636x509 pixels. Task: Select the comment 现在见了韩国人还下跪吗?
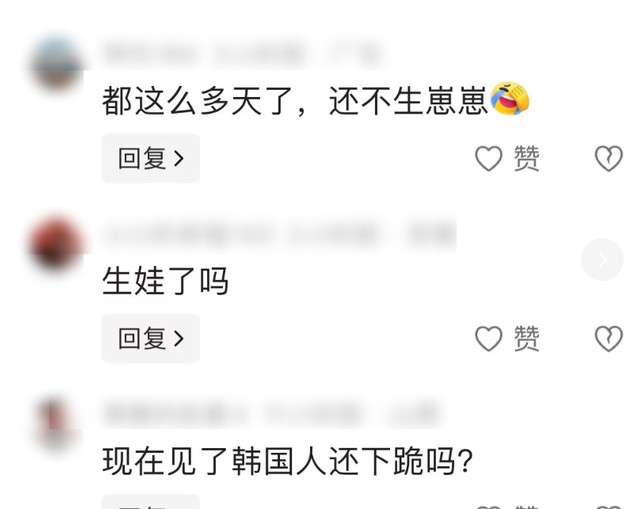(288, 461)
